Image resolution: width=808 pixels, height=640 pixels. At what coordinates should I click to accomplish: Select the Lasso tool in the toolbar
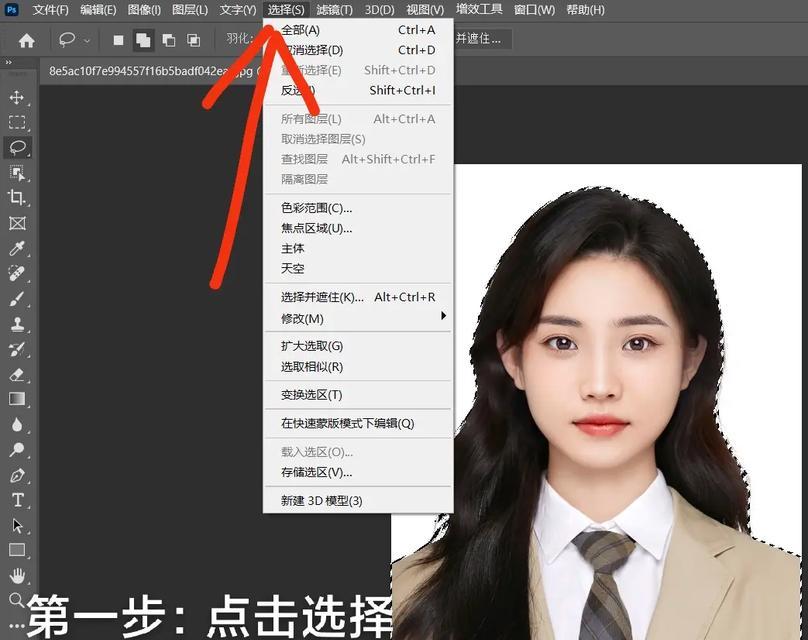[x=18, y=146]
